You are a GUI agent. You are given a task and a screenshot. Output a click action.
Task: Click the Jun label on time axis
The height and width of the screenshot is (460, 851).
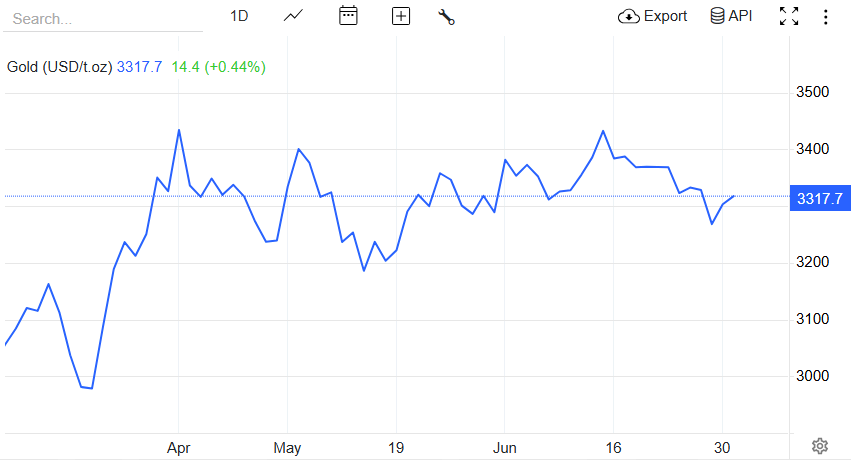point(505,449)
